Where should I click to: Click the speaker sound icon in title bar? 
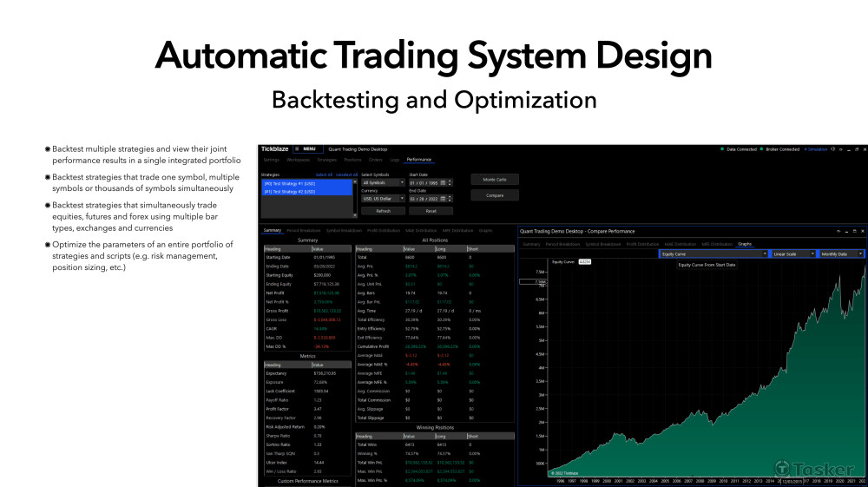click(832, 148)
